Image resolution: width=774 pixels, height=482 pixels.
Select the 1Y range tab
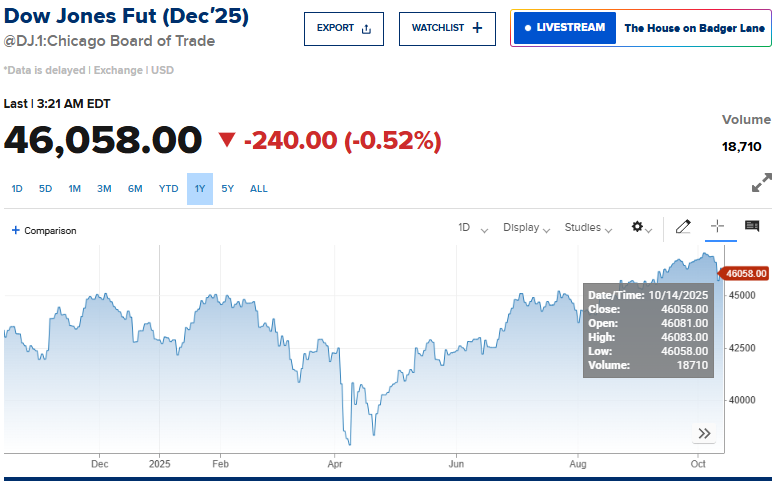(200, 189)
